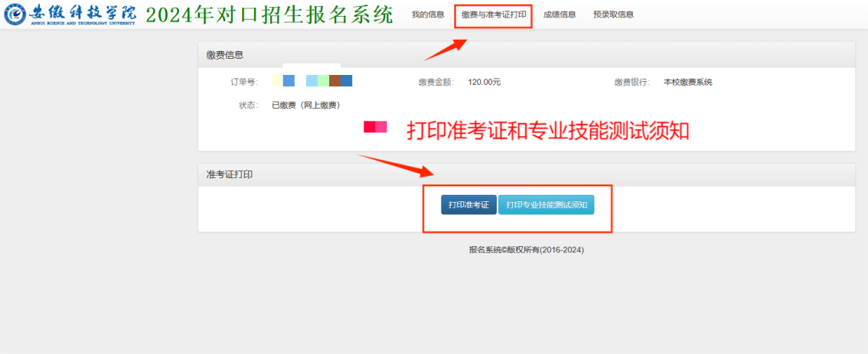
Task: Click the Anhui Science and Technology University logo
Action: [14, 15]
